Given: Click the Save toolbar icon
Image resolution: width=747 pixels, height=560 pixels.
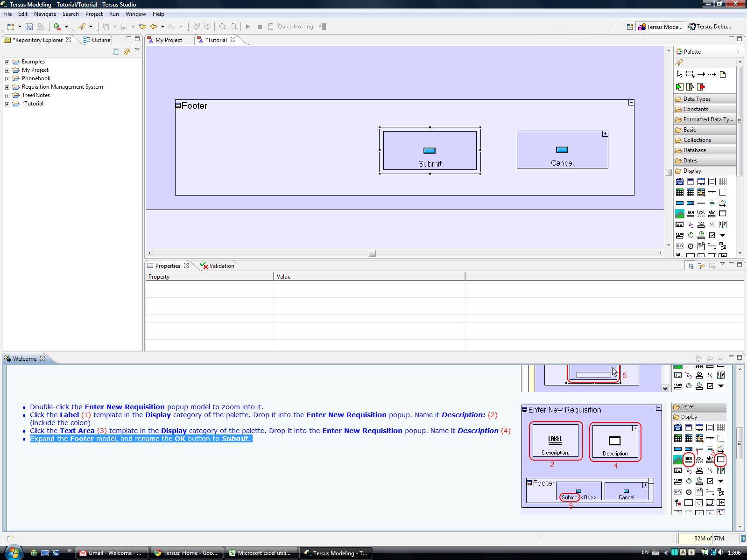Looking at the screenshot, I should pos(29,27).
